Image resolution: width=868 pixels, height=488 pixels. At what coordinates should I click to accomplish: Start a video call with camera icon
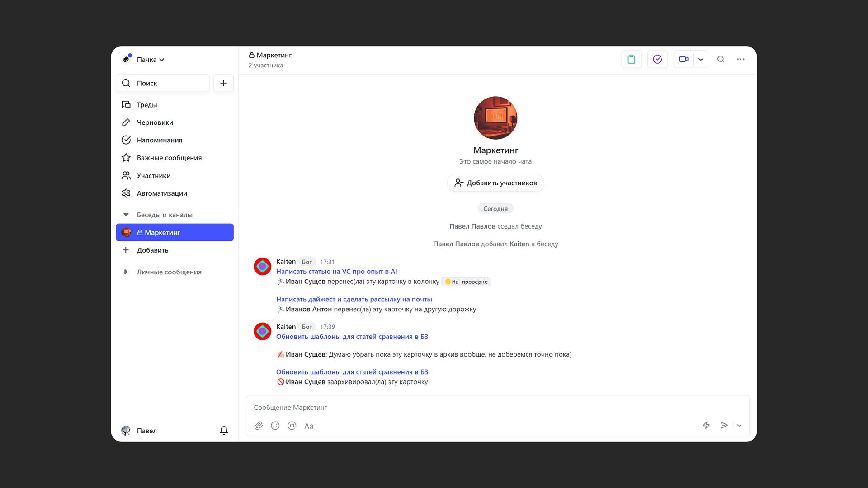coord(684,59)
